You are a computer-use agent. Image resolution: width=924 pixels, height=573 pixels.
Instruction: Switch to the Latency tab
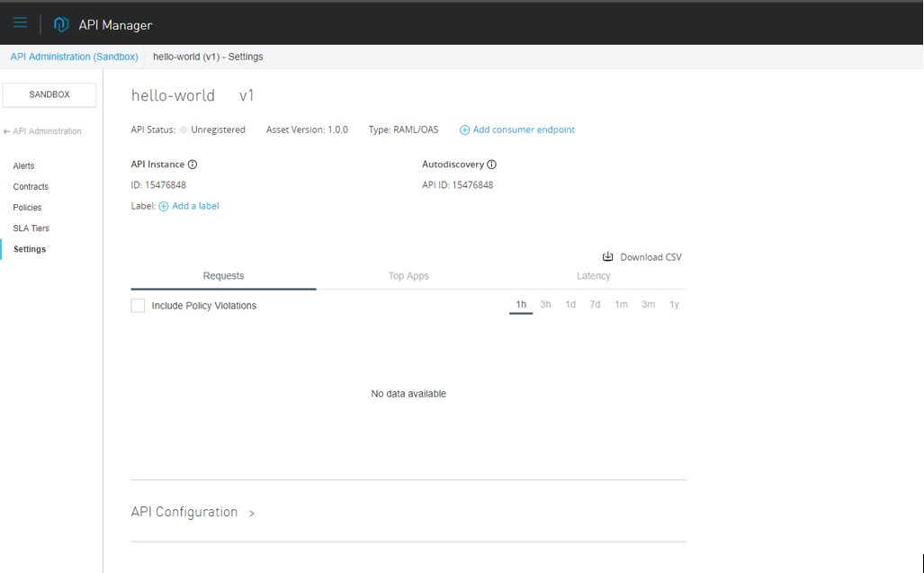point(594,276)
